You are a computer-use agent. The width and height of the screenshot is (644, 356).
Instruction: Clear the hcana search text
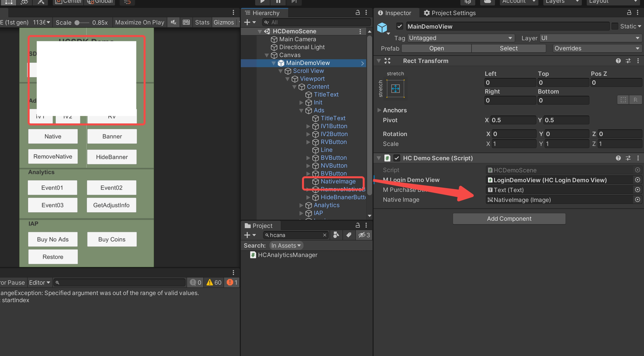(x=324, y=235)
